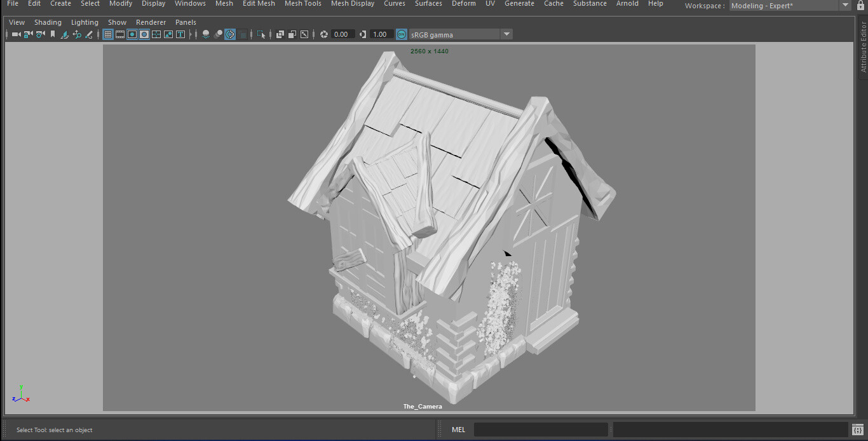Open the Renderer menu in the panel bar
This screenshot has width=868, height=441.
(151, 22)
